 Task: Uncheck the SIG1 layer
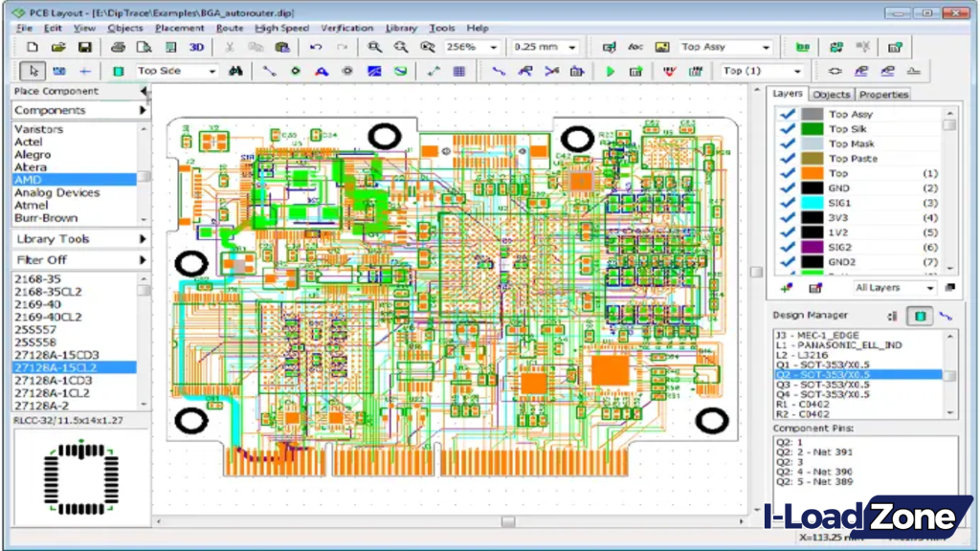coord(787,202)
